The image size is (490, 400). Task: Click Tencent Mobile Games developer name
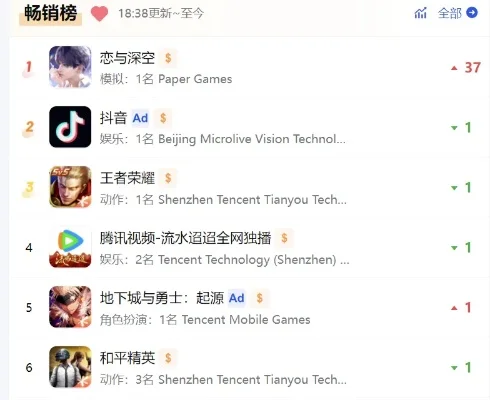pyautogui.click(x=246, y=320)
